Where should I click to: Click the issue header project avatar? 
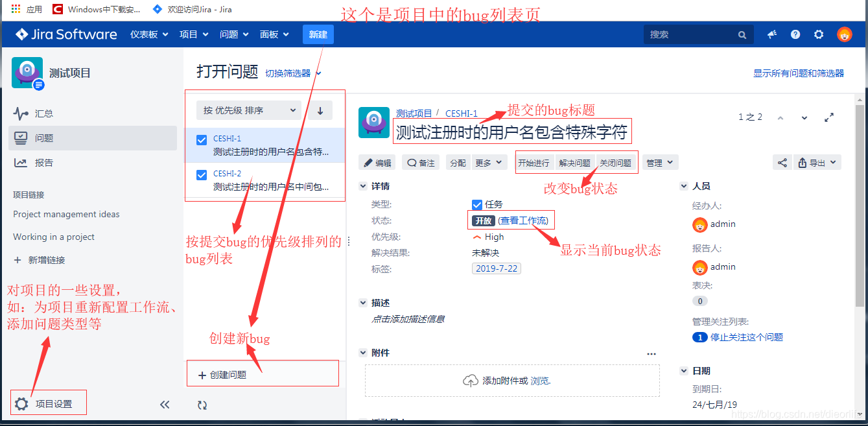tap(374, 123)
